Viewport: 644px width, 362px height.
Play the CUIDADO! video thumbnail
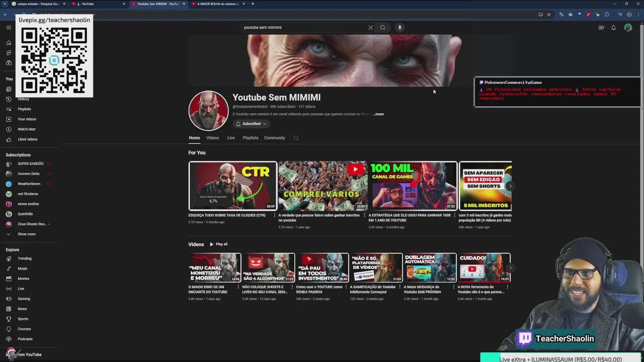coord(484,267)
